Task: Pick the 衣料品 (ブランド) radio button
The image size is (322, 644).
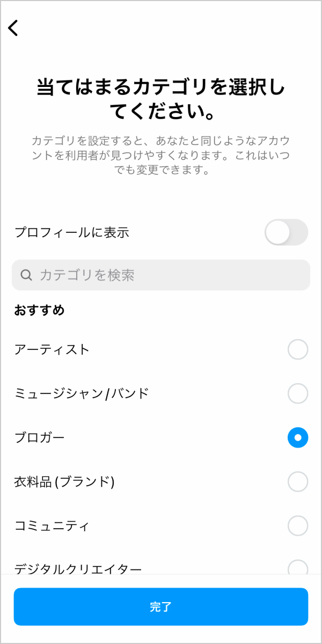Action: tap(298, 481)
